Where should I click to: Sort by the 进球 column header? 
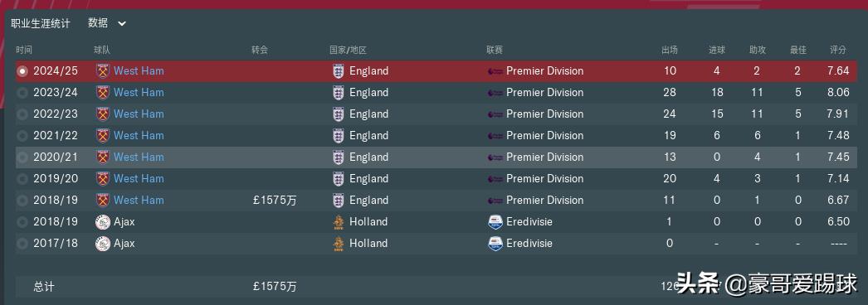[717, 50]
